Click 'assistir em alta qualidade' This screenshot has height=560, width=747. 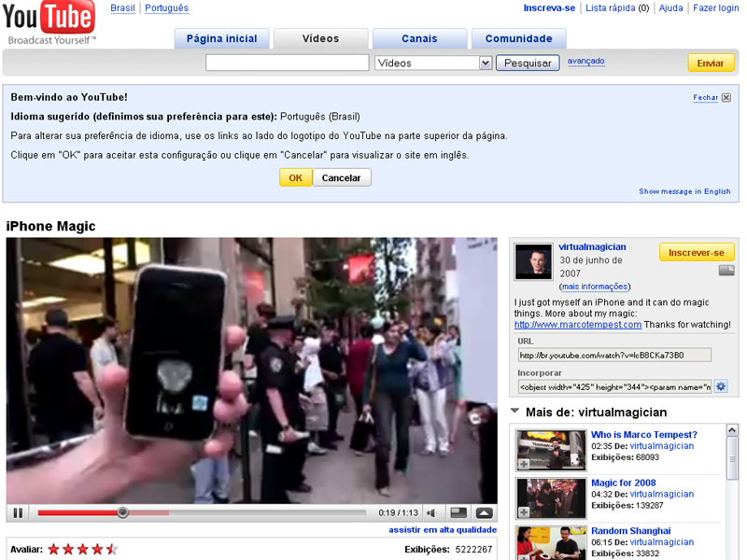point(443,529)
